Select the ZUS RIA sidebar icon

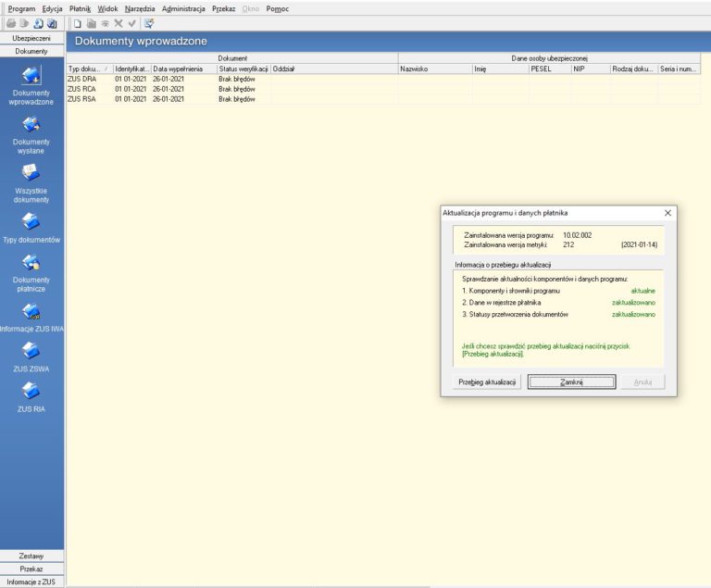pyautogui.click(x=31, y=391)
